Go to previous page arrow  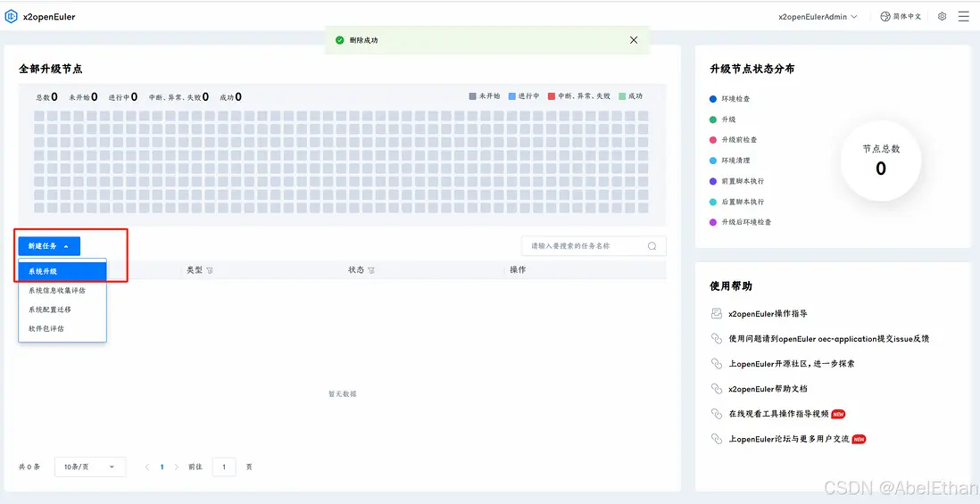click(x=147, y=467)
